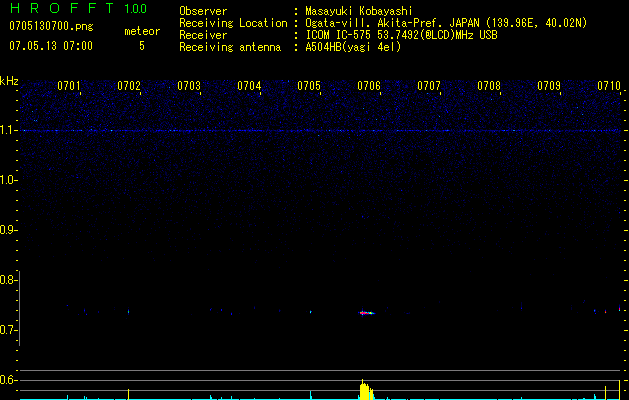Click the date stamp 07.05.13 07:00
The height and width of the screenshot is (400, 629).
(x=51, y=46)
